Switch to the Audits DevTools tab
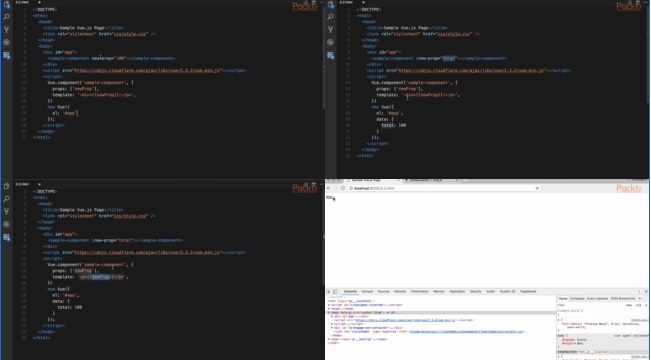This screenshot has height=360, width=651. (490, 291)
